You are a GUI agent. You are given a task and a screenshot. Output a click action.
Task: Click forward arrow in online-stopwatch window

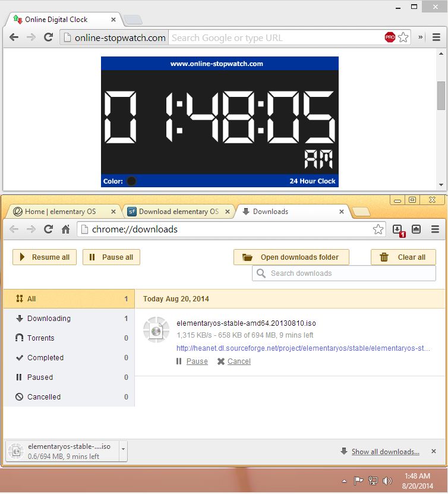31,37
